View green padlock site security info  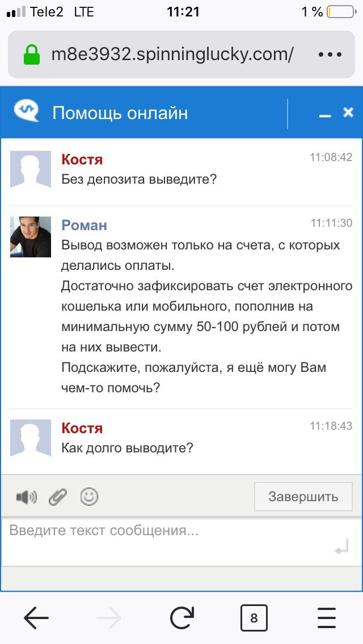[33, 55]
